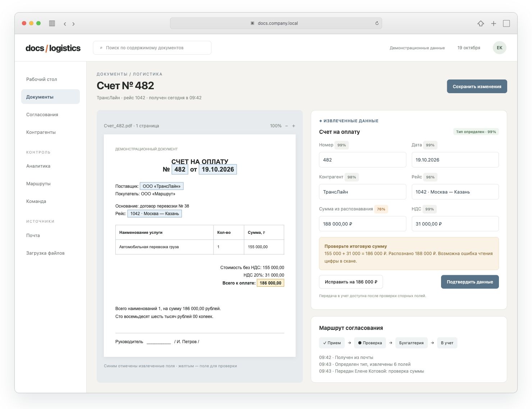Image resolution: width=532 pixels, height=409 pixels.
Task: Open Загрузка файлов source
Action: coord(50,253)
